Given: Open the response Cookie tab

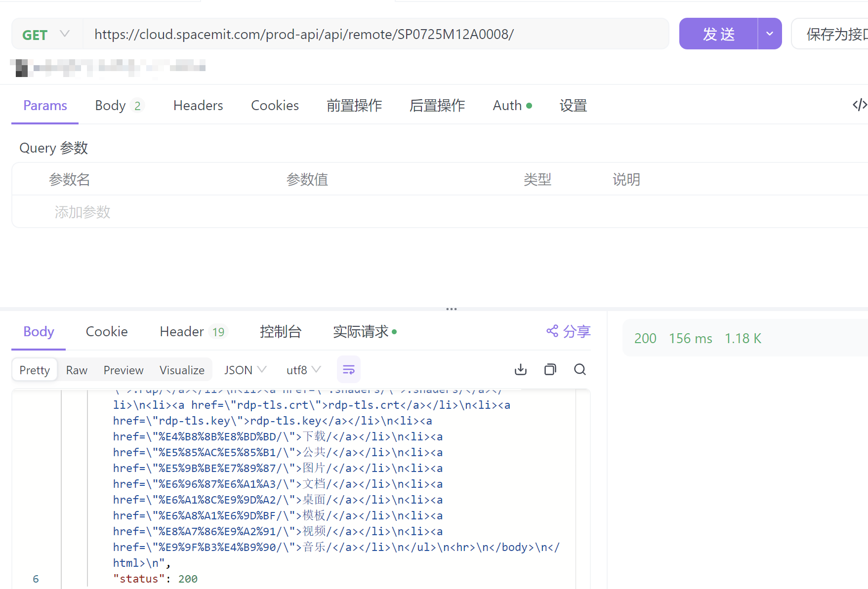Looking at the screenshot, I should 107,332.
